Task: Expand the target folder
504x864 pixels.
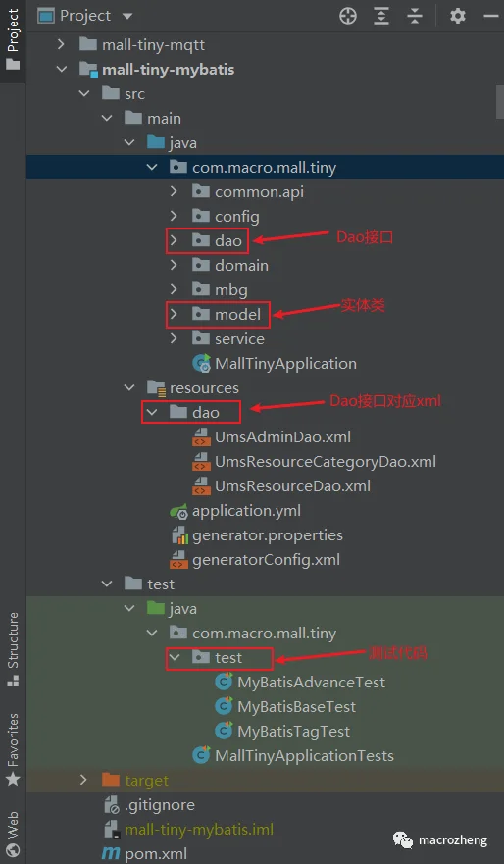Action: (x=83, y=781)
